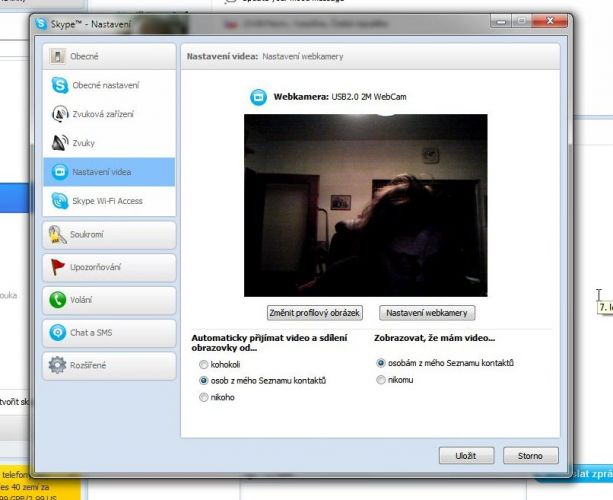Viewport: 613px width, 500px height.
Task: Expand the Volání section
Action: (x=109, y=300)
